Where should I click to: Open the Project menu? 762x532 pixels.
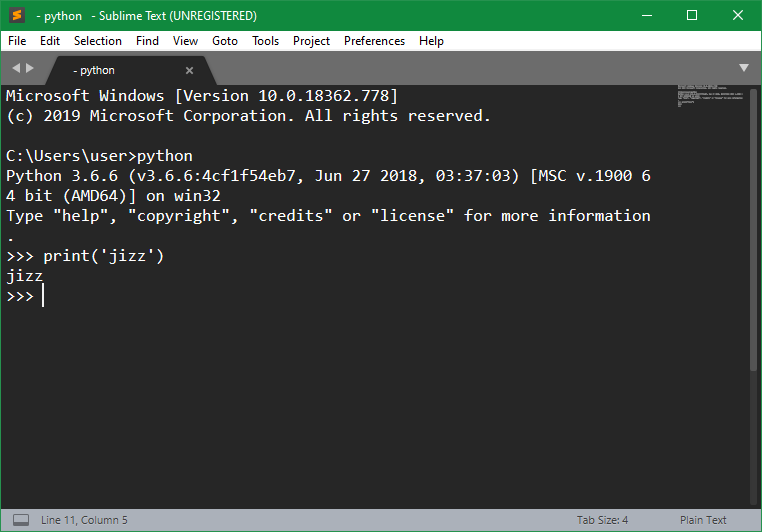click(x=311, y=41)
